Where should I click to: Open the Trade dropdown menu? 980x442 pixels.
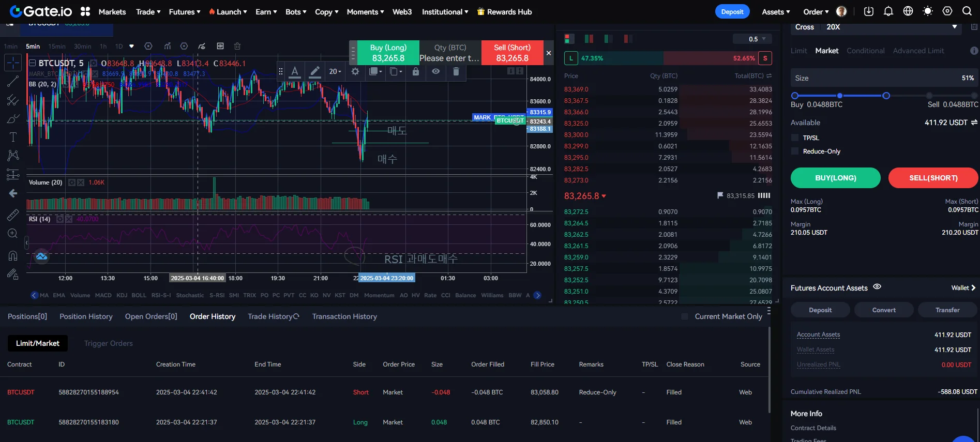[x=148, y=12]
